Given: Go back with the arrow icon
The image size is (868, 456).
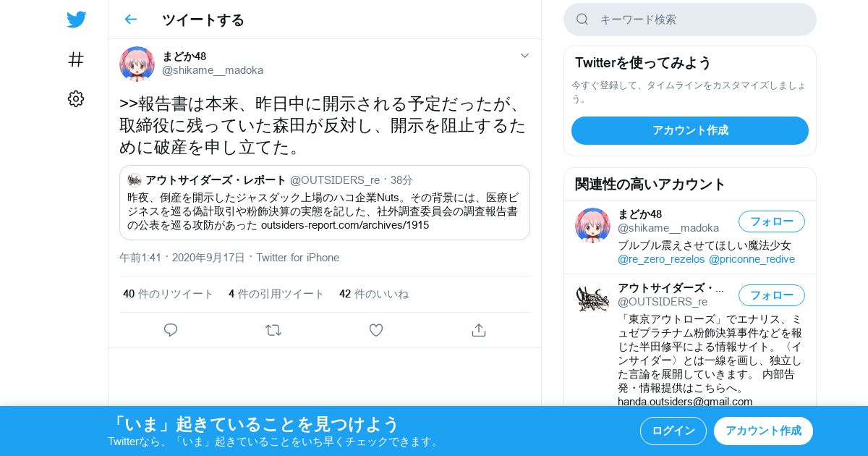Looking at the screenshot, I should click(x=130, y=20).
